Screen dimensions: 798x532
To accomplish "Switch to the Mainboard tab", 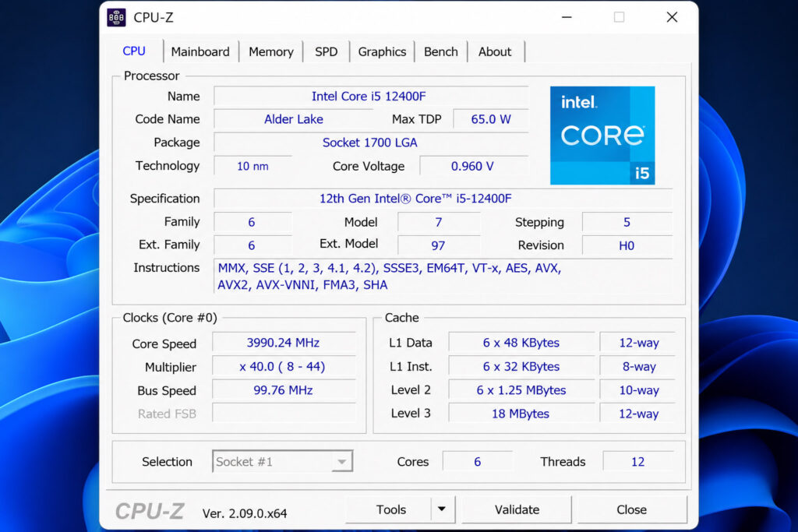I will [200, 52].
